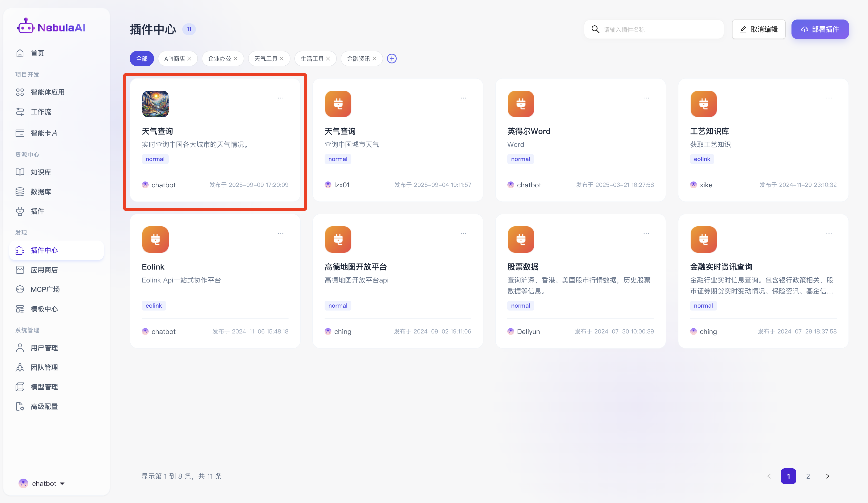
Task: Open the 工作流 workflow sidebar item
Action: (41, 112)
